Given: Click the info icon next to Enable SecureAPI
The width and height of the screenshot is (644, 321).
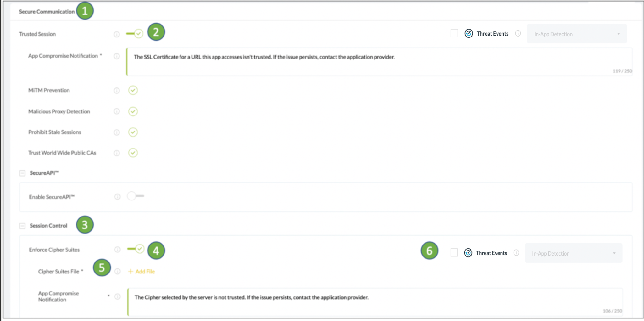Looking at the screenshot, I should pos(117,197).
